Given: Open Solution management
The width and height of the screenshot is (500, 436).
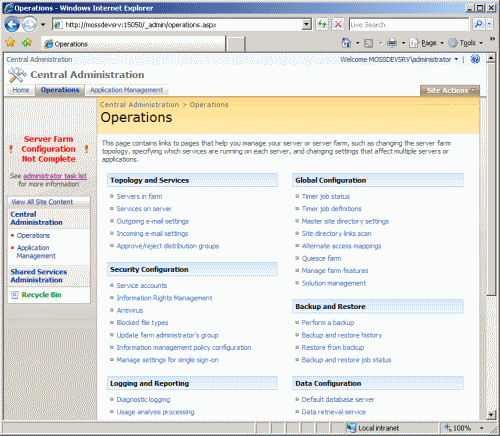Looking at the screenshot, I should pos(334,283).
